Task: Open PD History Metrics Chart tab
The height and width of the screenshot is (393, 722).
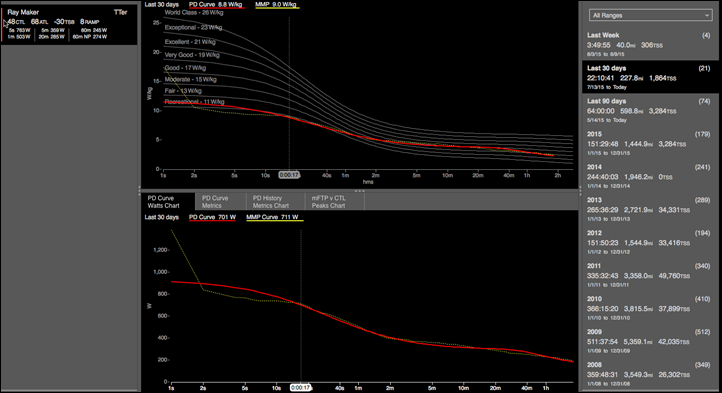Action: click(275, 202)
